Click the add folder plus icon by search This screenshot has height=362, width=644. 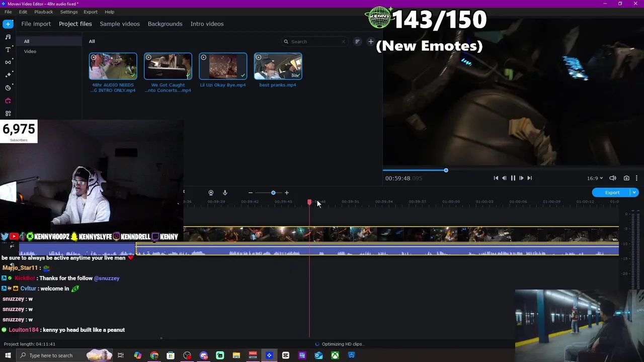coord(371,42)
